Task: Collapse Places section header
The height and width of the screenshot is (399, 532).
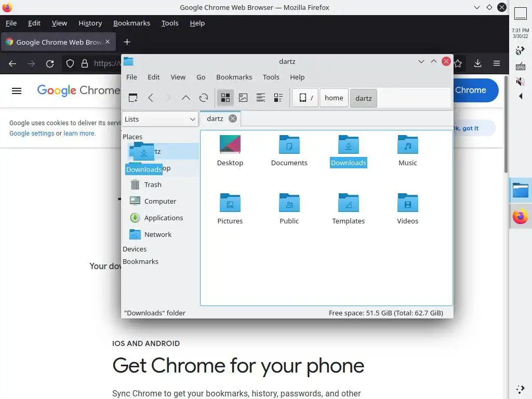Action: point(132,137)
